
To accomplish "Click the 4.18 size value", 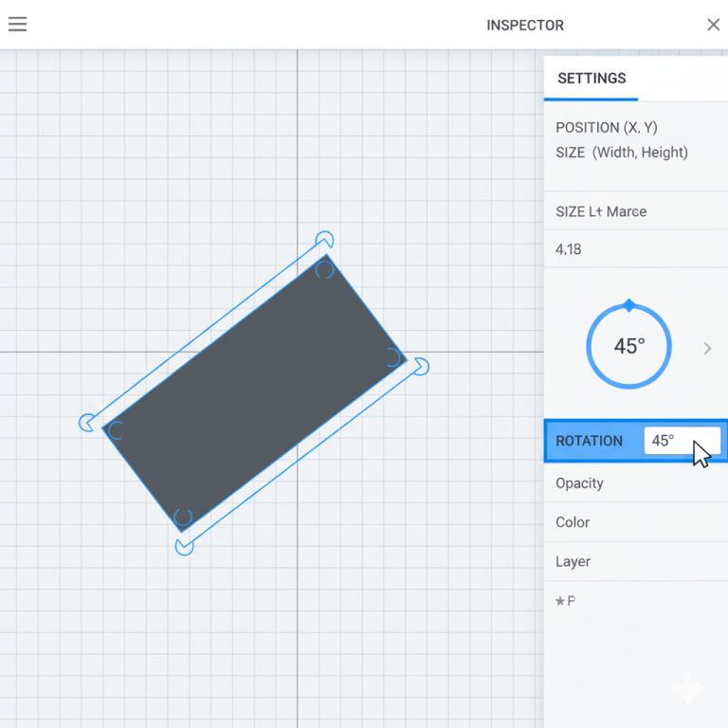I will pyautogui.click(x=569, y=249).
